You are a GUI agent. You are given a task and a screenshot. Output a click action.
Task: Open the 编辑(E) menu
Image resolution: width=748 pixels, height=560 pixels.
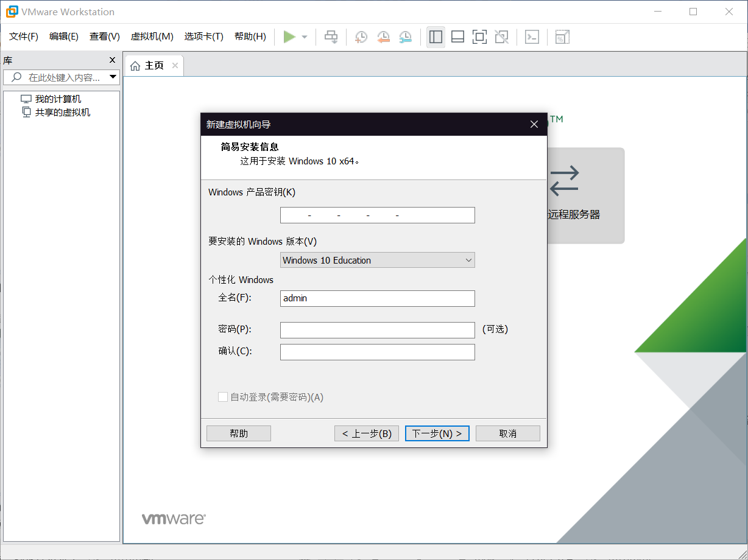click(x=64, y=37)
